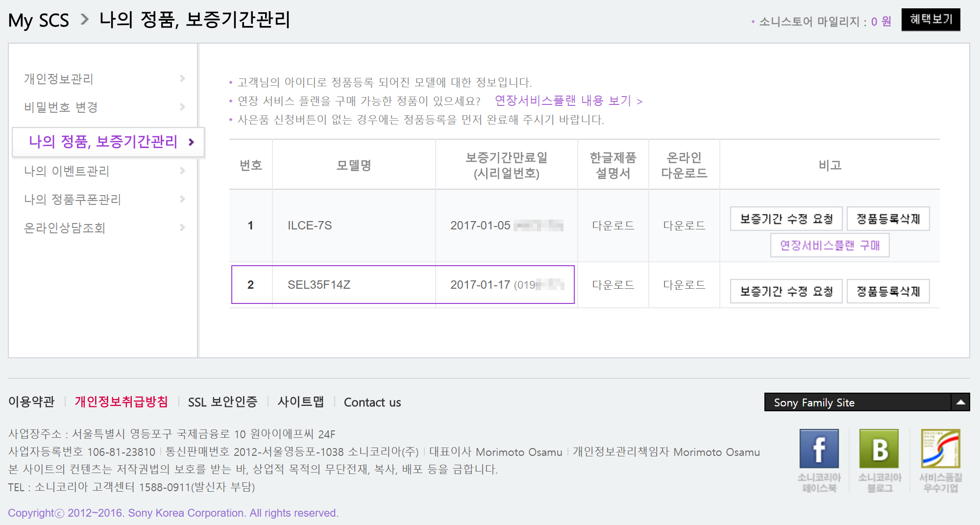Viewport: 980px width, 525px height.
Task: Open the Sony Korea Facebook icon
Action: coord(819,449)
